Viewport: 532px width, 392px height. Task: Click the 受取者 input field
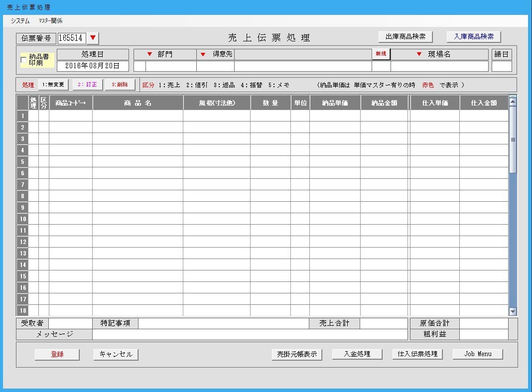[70, 323]
